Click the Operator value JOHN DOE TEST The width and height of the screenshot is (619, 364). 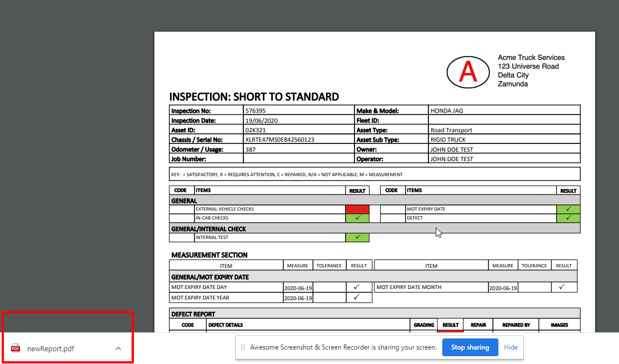tap(452, 159)
